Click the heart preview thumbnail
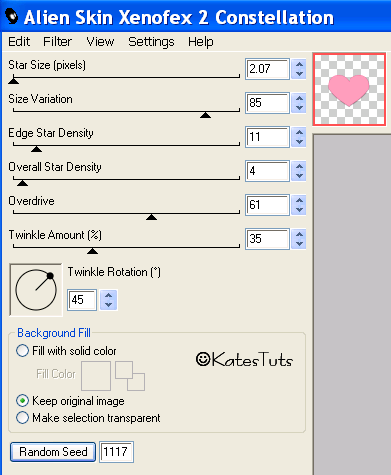This screenshot has width=391, height=475. (x=349, y=89)
